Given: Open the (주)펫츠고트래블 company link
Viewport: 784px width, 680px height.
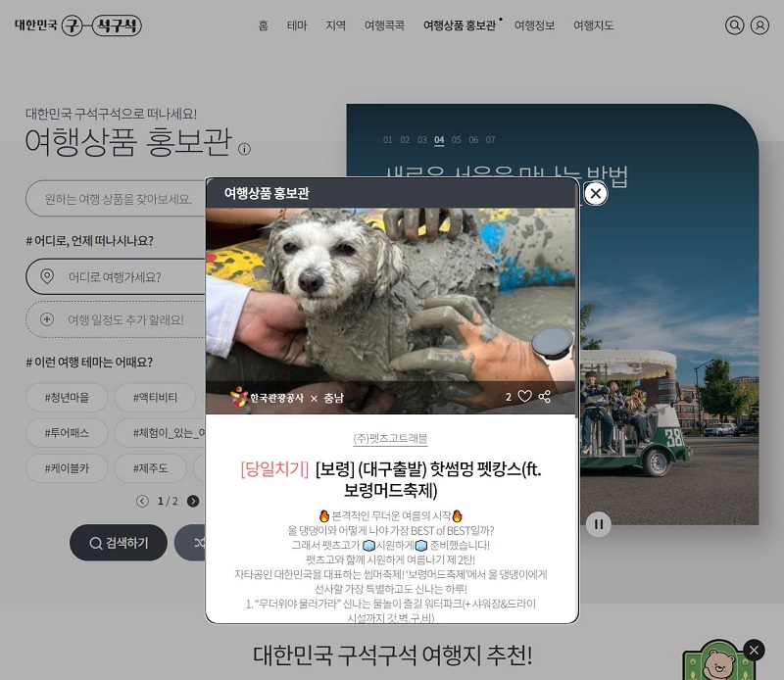Looking at the screenshot, I should pyautogui.click(x=390, y=439).
